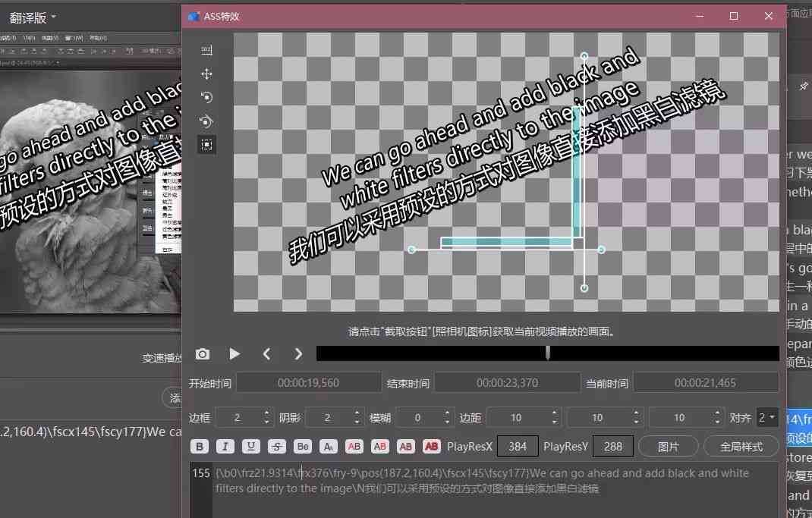This screenshot has height=518, width=812.
Task: Close the ASS特效 dialog
Action: pos(769,17)
